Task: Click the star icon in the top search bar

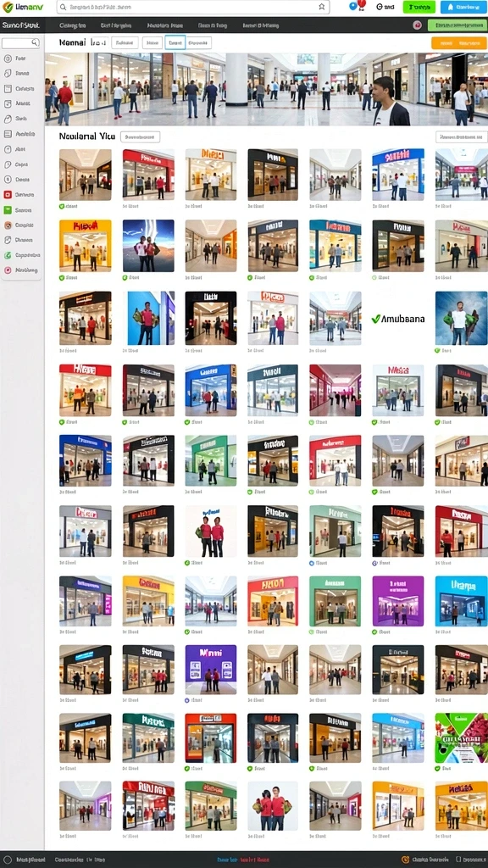Action: [321, 7]
